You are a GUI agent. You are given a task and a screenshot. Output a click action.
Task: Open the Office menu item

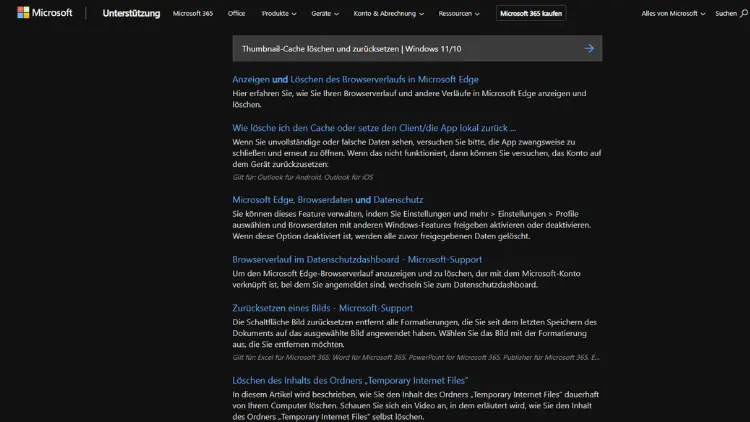tap(236, 13)
